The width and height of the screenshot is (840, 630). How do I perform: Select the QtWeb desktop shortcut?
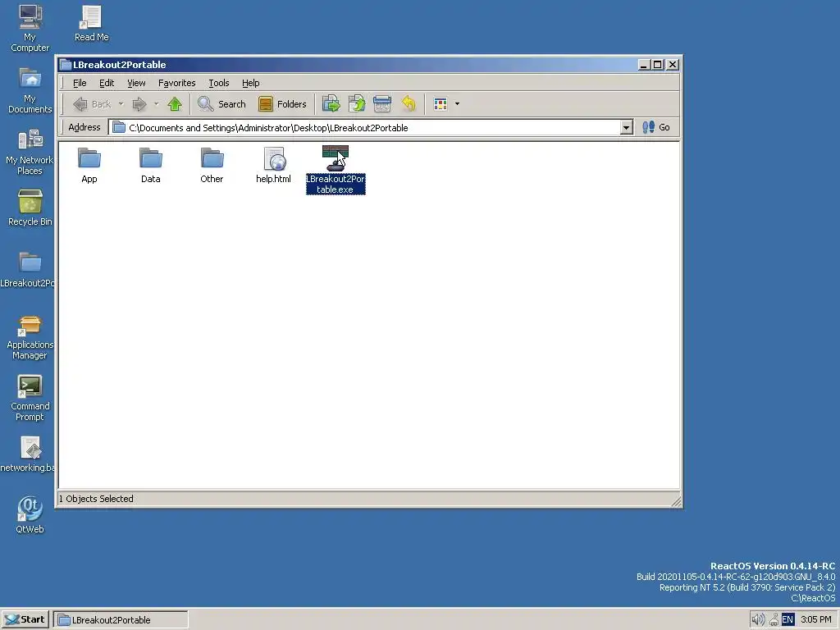30,515
